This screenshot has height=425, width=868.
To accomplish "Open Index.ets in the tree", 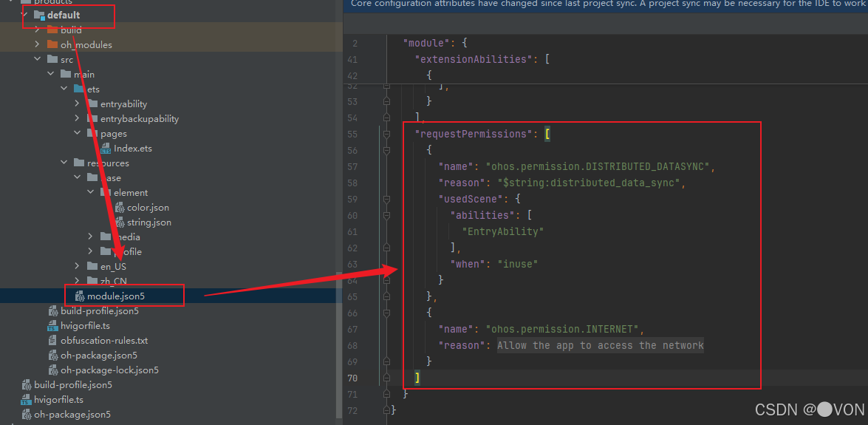I will click(133, 149).
